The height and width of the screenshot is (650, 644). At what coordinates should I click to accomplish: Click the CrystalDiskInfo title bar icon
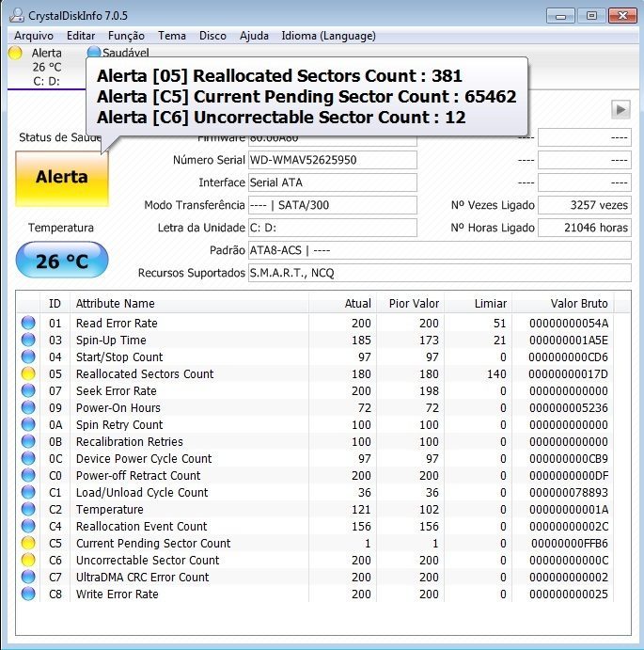coord(17,15)
